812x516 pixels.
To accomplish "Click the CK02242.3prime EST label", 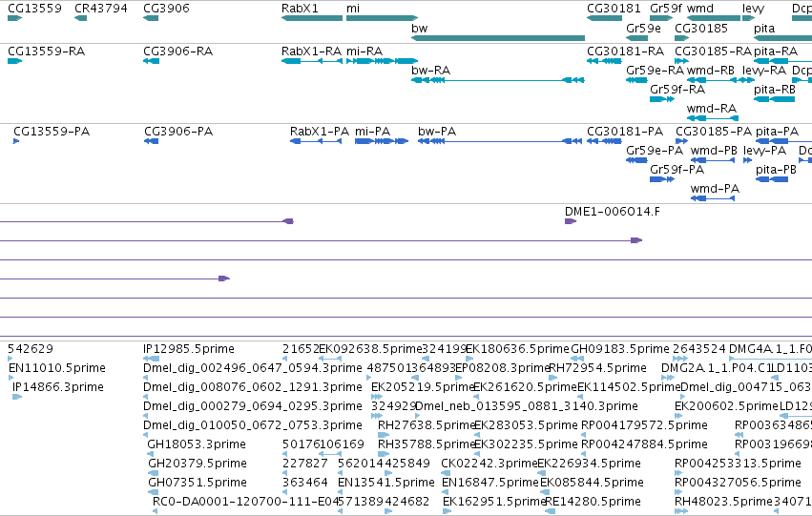I will click(489, 464).
